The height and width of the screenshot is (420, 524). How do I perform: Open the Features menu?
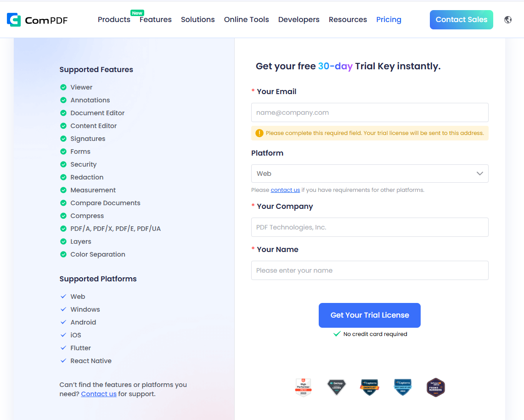156,20
